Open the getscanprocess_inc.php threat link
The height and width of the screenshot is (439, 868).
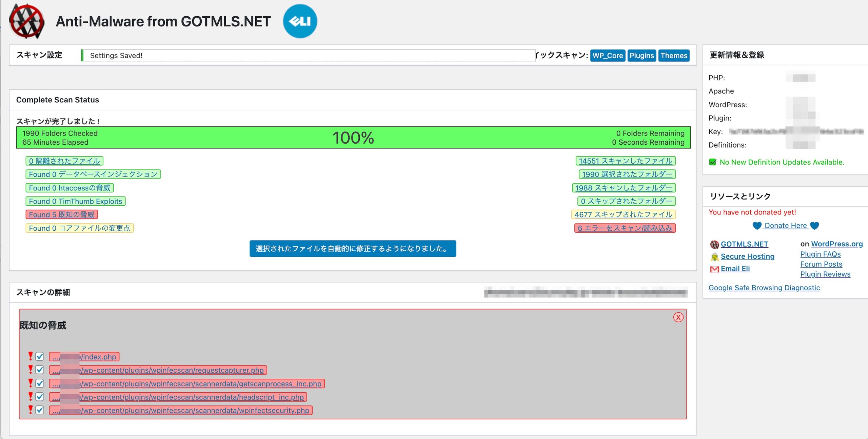point(187,384)
